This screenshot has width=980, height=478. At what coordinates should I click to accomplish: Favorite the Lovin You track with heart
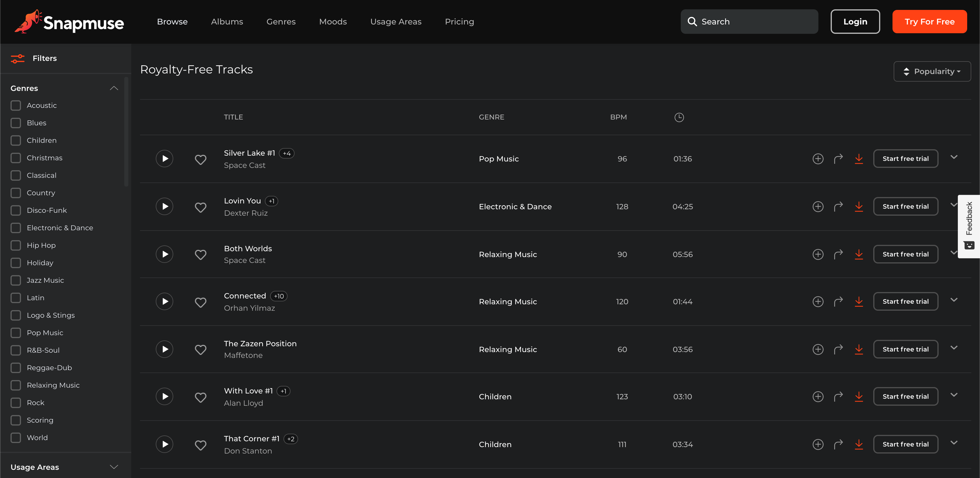coord(200,207)
